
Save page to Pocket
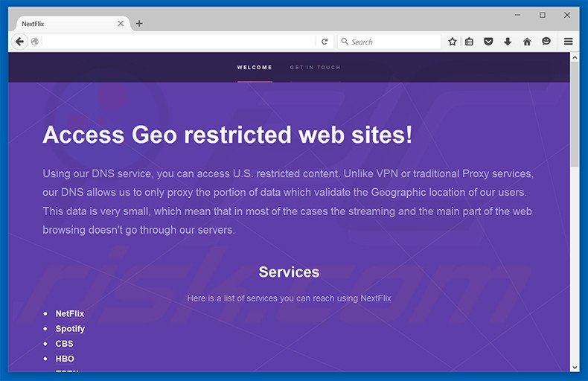pos(488,42)
